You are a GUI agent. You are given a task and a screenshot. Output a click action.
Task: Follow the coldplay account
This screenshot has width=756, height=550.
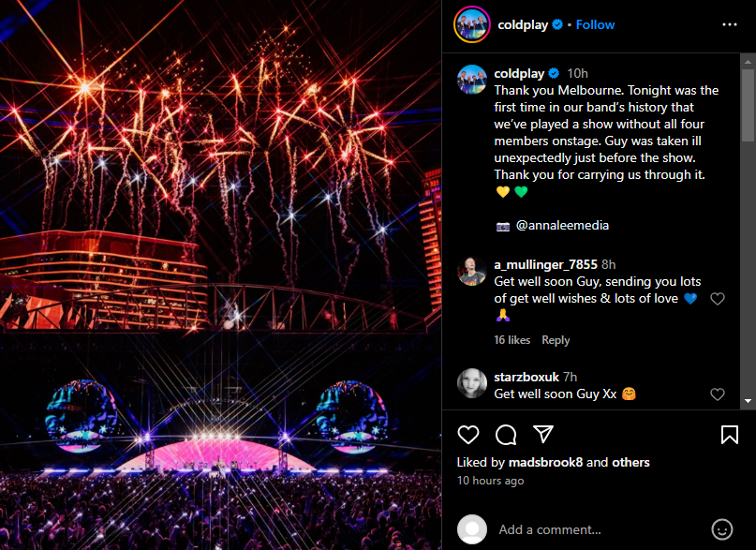tap(595, 25)
